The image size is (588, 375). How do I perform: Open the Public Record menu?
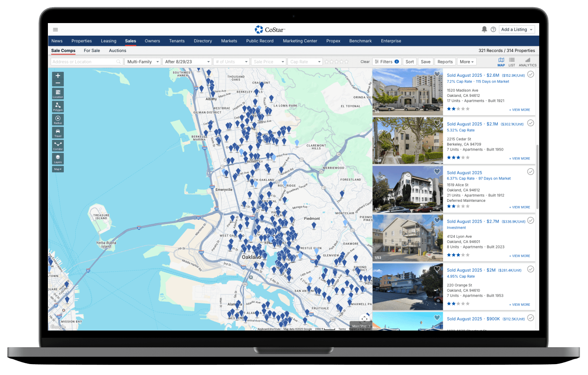(x=260, y=41)
